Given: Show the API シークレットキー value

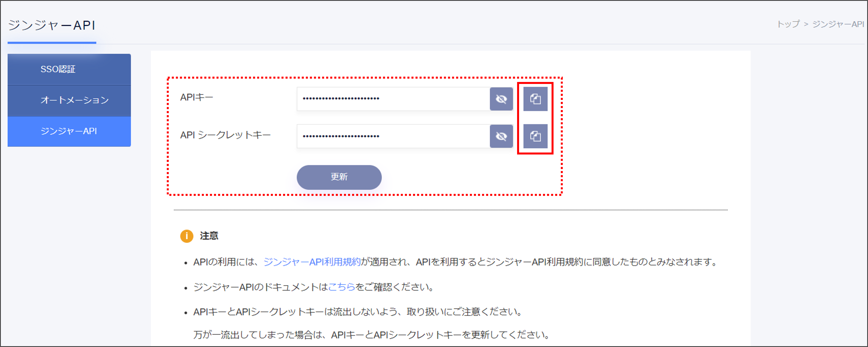Looking at the screenshot, I should (502, 136).
